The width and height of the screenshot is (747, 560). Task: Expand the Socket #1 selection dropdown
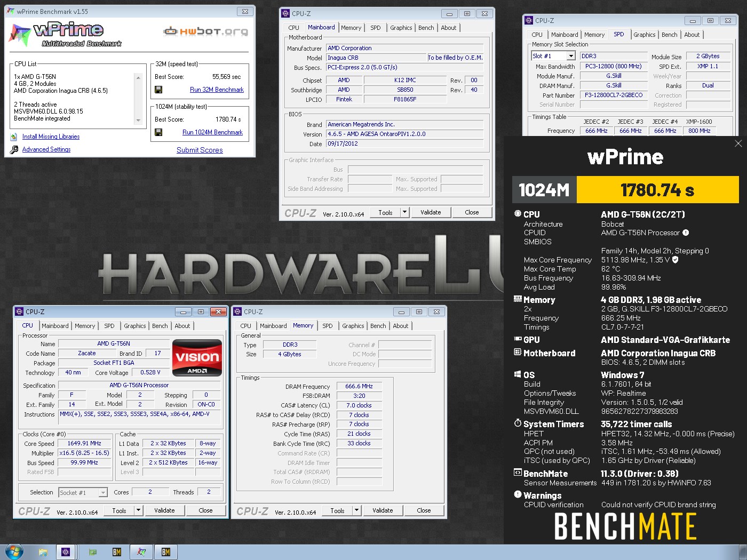tap(103, 492)
